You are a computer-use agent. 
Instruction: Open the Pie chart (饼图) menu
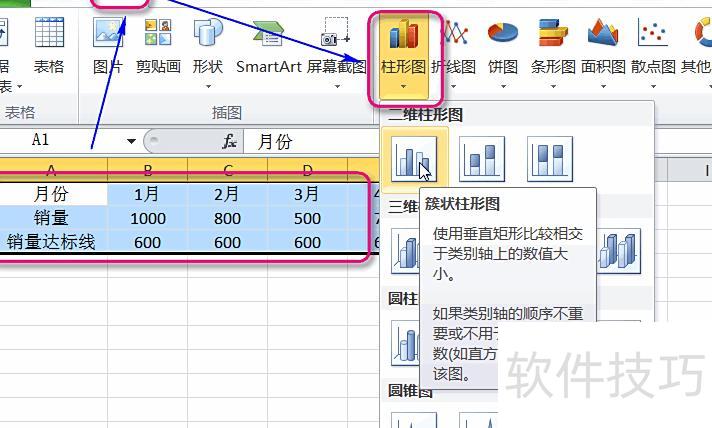pos(503,50)
